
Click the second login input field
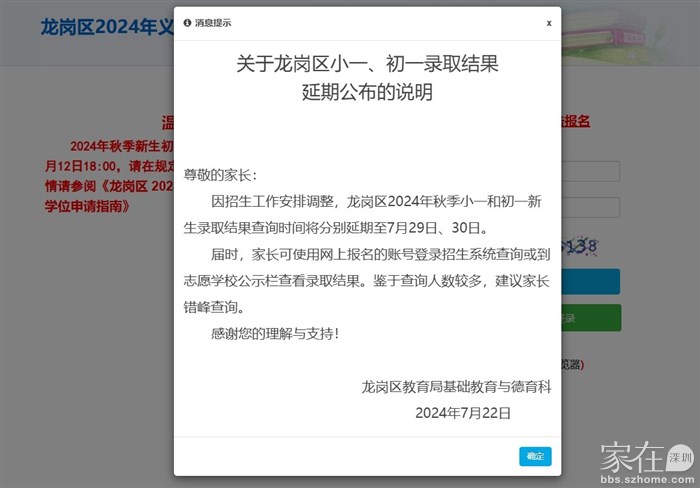(591, 208)
